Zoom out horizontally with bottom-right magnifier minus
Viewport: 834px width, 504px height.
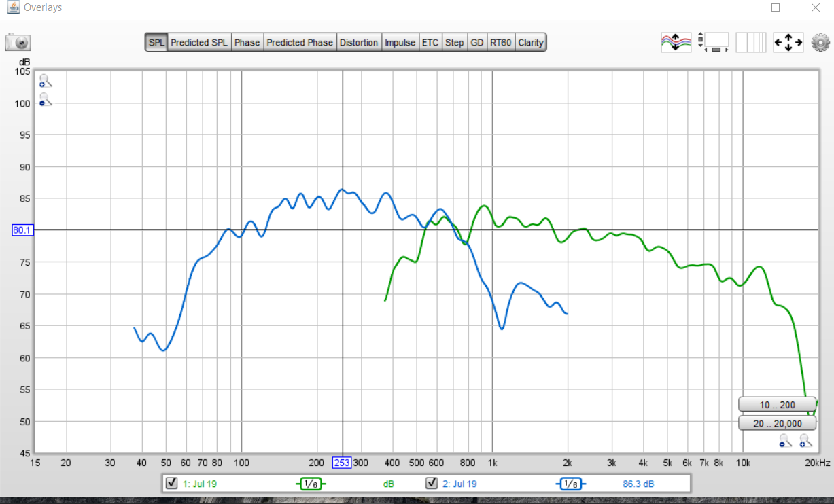pyautogui.click(x=786, y=441)
